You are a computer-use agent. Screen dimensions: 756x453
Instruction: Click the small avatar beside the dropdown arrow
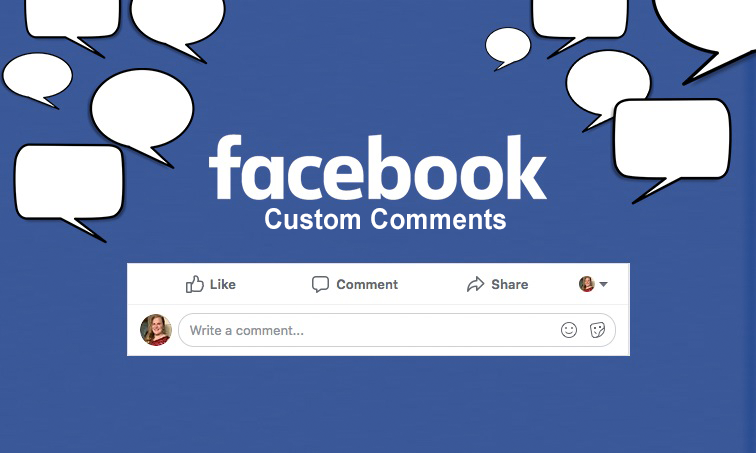587,284
